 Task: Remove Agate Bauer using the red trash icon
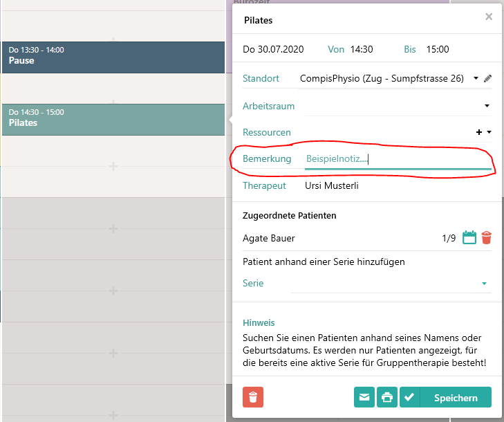point(487,238)
